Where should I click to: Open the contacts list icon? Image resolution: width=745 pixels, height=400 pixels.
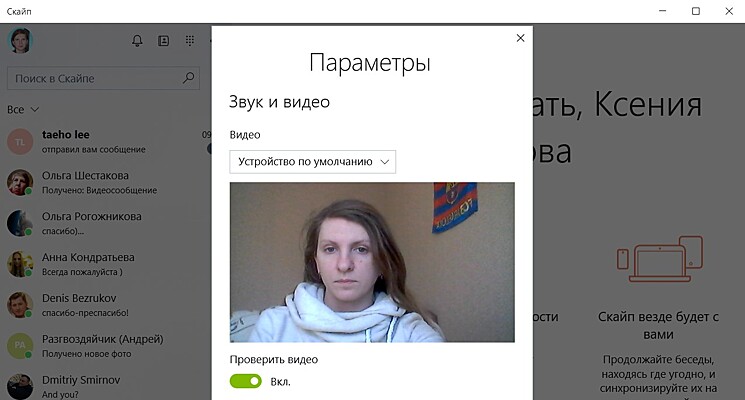click(164, 41)
